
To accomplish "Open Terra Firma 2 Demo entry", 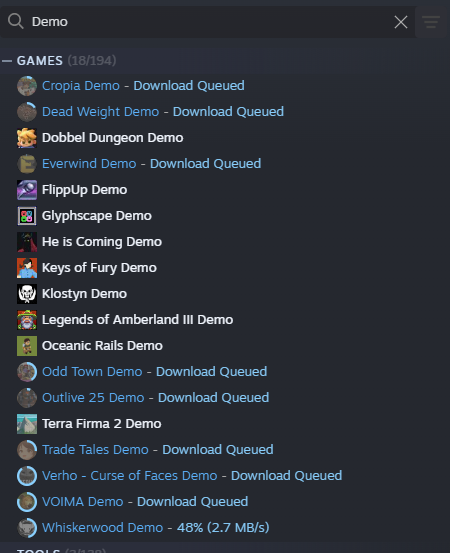I will [x=102, y=424].
